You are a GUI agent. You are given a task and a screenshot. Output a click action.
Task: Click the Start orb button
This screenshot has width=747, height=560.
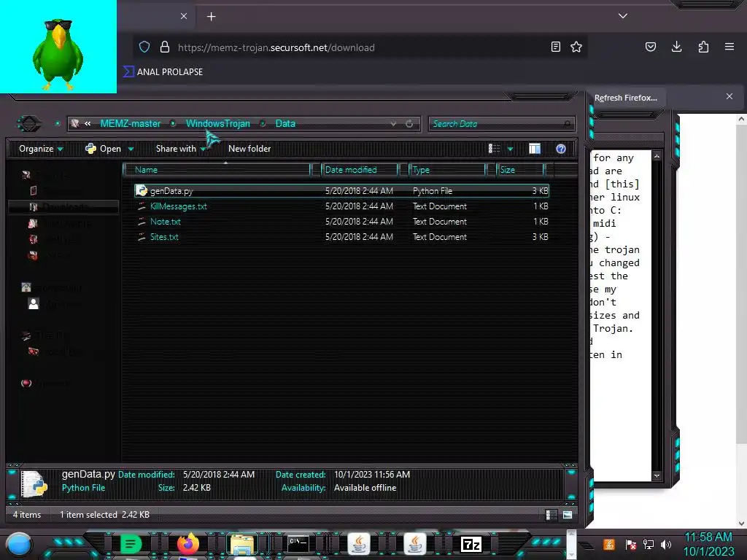click(18, 544)
